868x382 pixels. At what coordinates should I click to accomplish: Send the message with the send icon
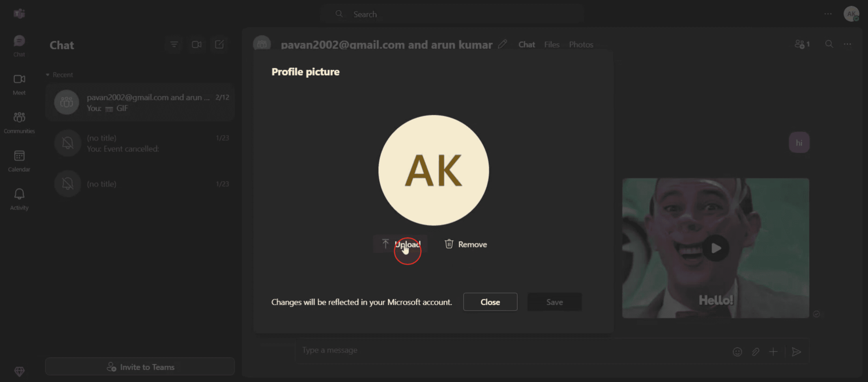[x=796, y=352]
